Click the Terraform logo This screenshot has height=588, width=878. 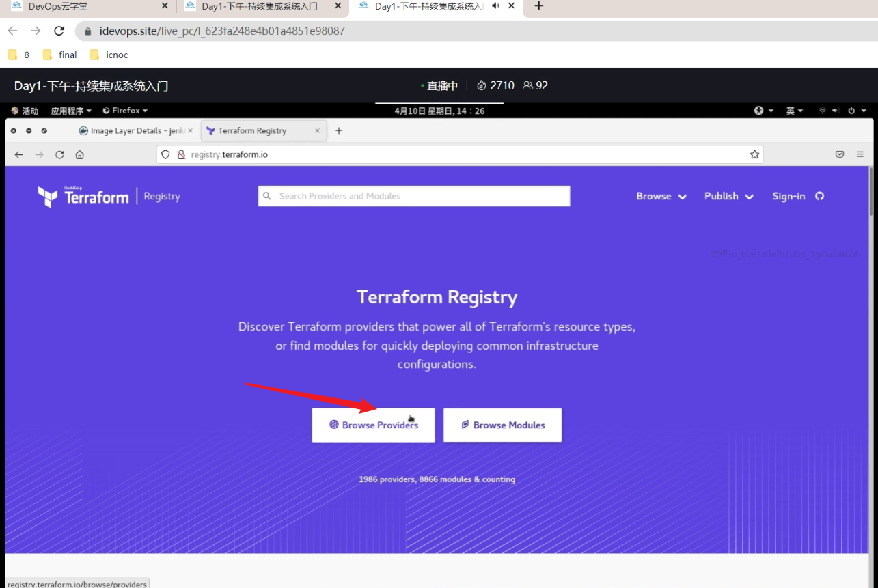83,197
